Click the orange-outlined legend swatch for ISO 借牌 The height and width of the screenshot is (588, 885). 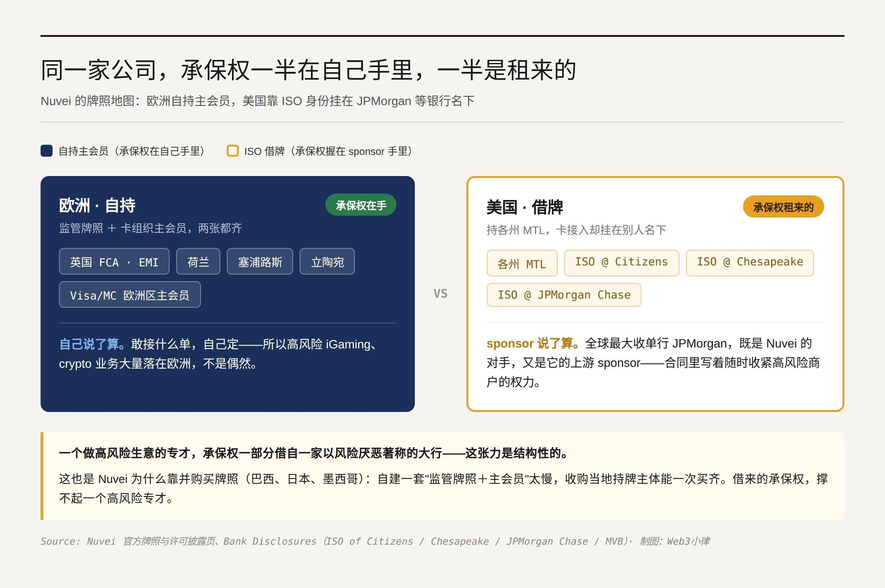pos(233,151)
